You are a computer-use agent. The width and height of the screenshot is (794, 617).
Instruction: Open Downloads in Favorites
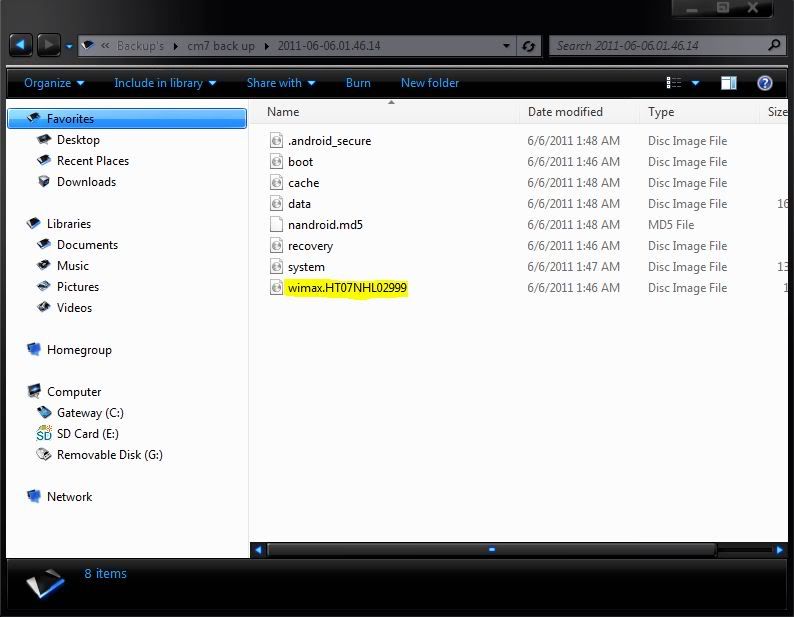pos(86,182)
